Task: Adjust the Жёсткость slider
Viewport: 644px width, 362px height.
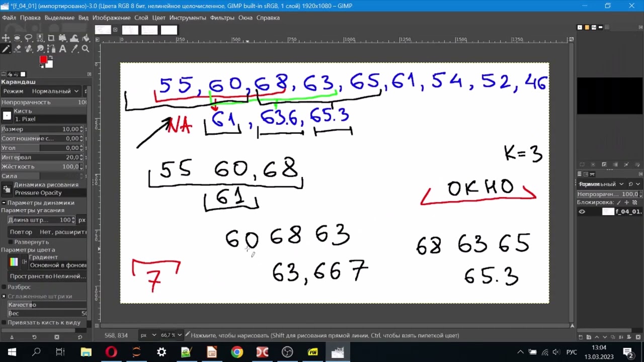Action: (x=43, y=166)
